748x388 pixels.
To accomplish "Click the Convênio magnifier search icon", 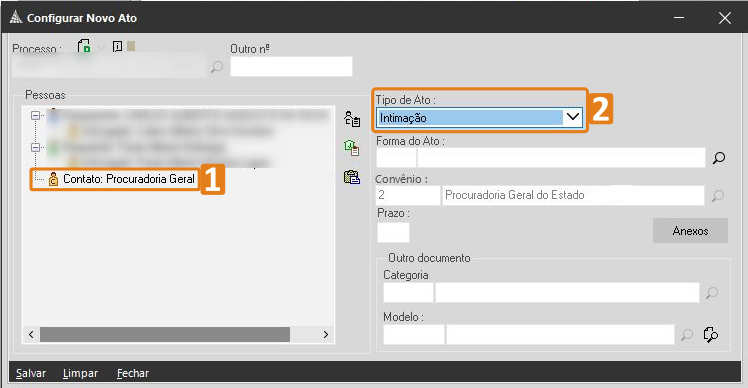I will pos(717,195).
